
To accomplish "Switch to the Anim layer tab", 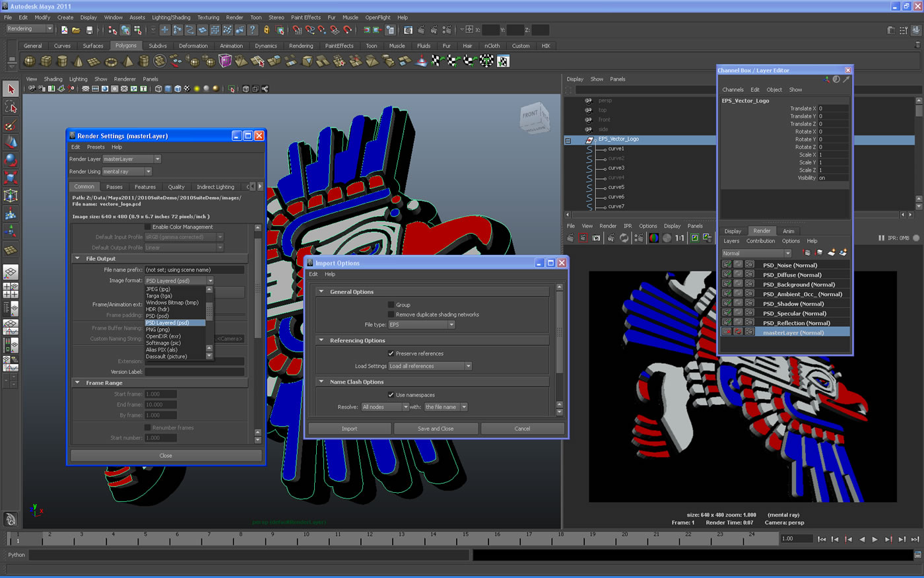I will (x=789, y=231).
